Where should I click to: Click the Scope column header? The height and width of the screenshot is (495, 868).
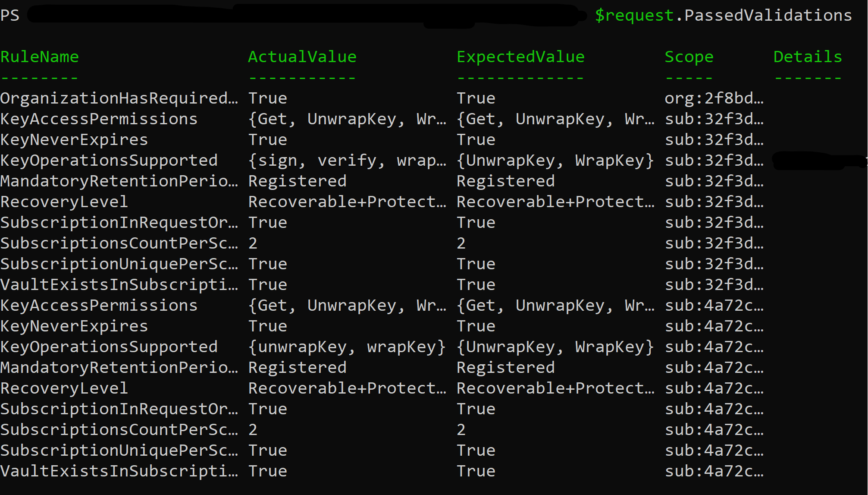pos(689,57)
